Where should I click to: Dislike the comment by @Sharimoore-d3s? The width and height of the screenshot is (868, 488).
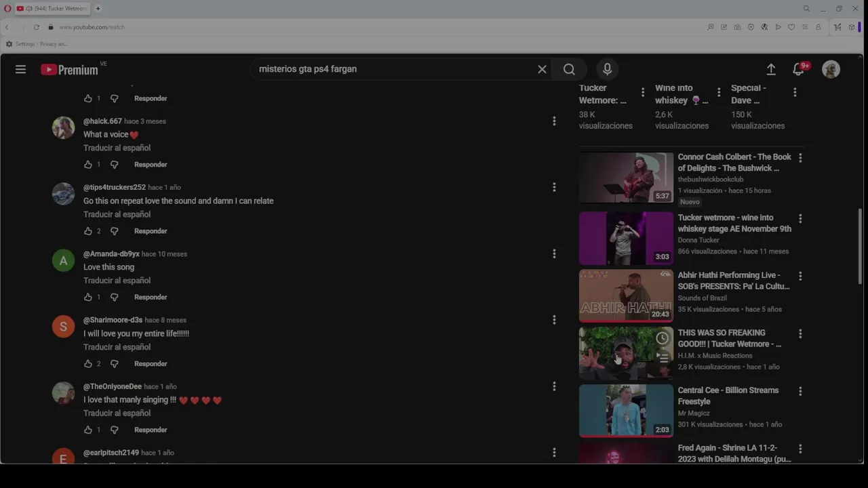[x=114, y=364]
